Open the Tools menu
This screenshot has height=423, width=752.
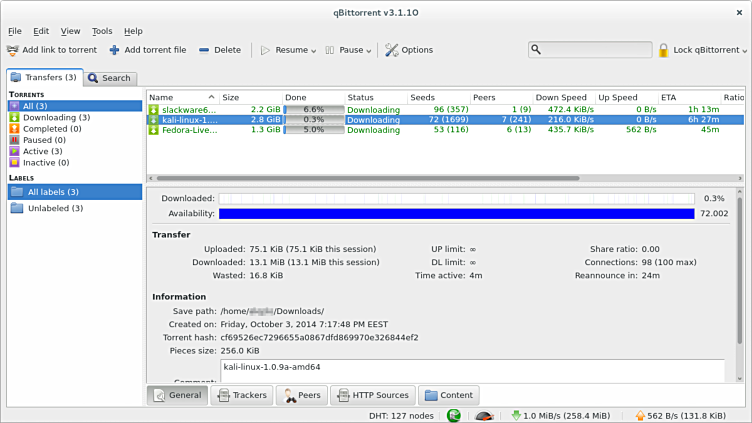(102, 31)
